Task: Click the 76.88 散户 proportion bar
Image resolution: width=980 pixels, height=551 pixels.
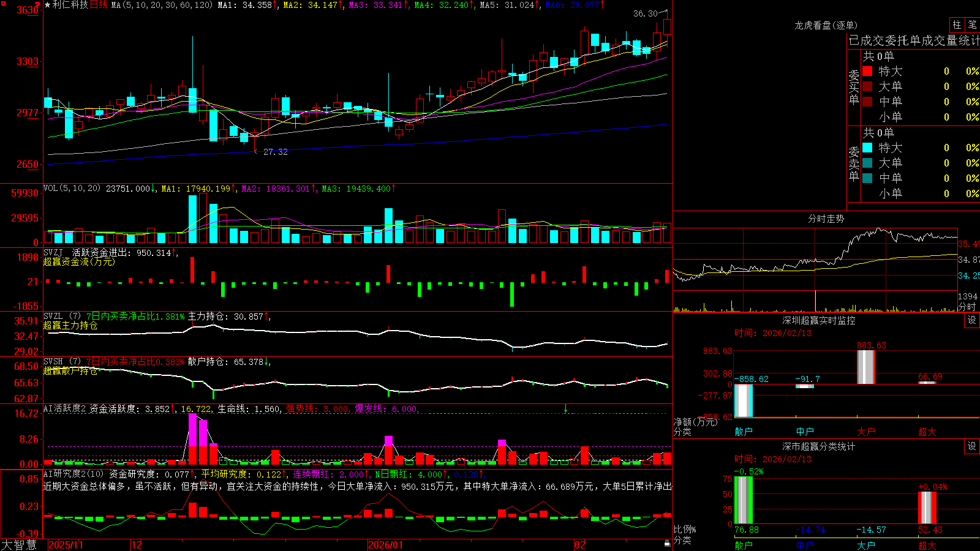Action: pyautogui.click(x=744, y=500)
